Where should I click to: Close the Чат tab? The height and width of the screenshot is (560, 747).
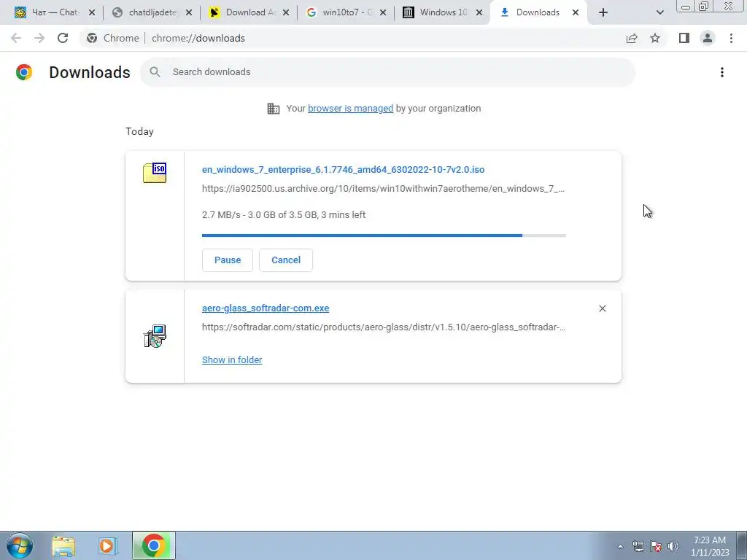click(92, 12)
